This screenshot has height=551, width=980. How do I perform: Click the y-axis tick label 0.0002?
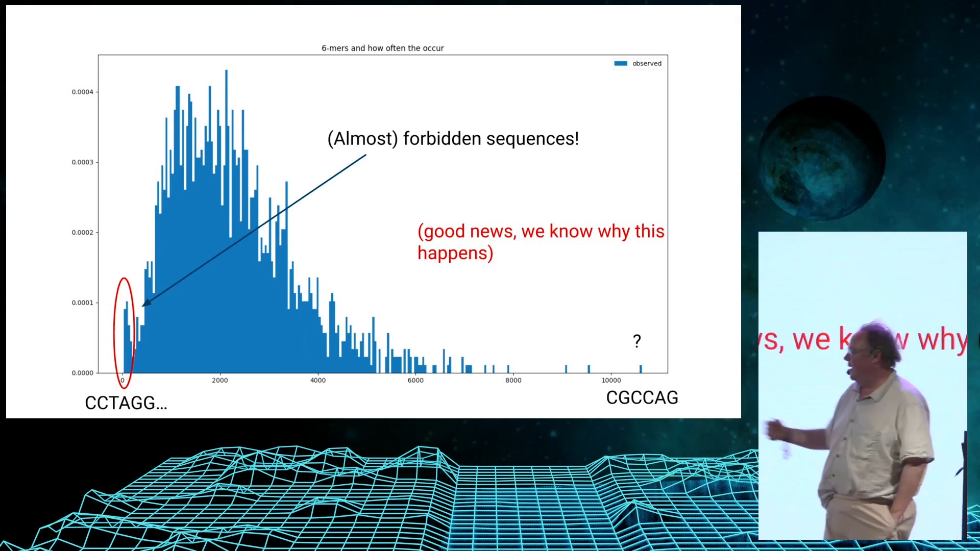(82, 233)
